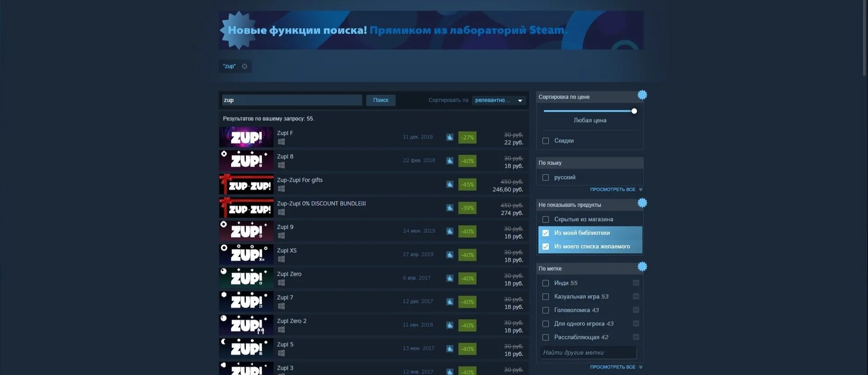The height and width of the screenshot is (375, 868).
Task: Adjust the price sorting slider handle
Action: point(634,111)
